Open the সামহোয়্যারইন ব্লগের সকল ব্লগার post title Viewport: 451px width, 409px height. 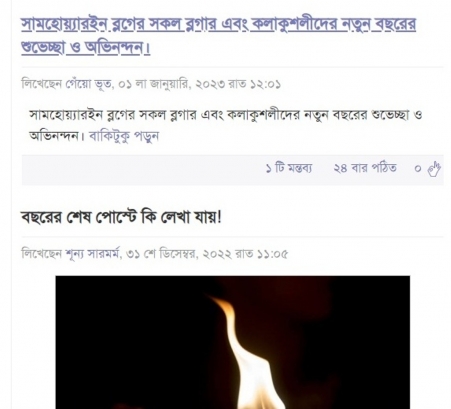click(x=219, y=36)
